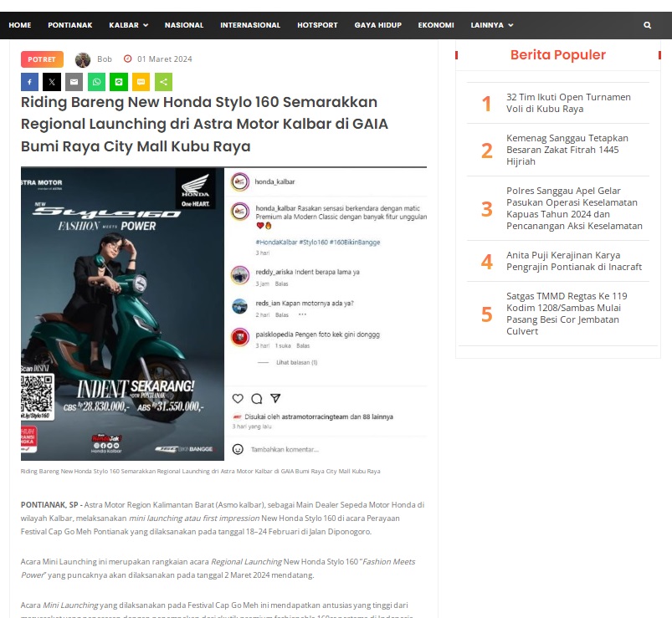This screenshot has width=672, height=618.
Task: Expand the LAINNYA dropdown menu
Action: pyautogui.click(x=492, y=25)
